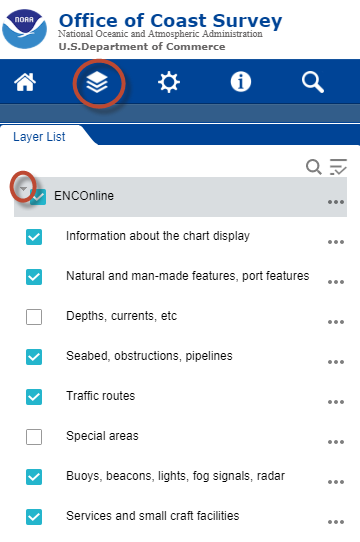Open the information icon
The width and height of the screenshot is (360, 542).
[241, 82]
